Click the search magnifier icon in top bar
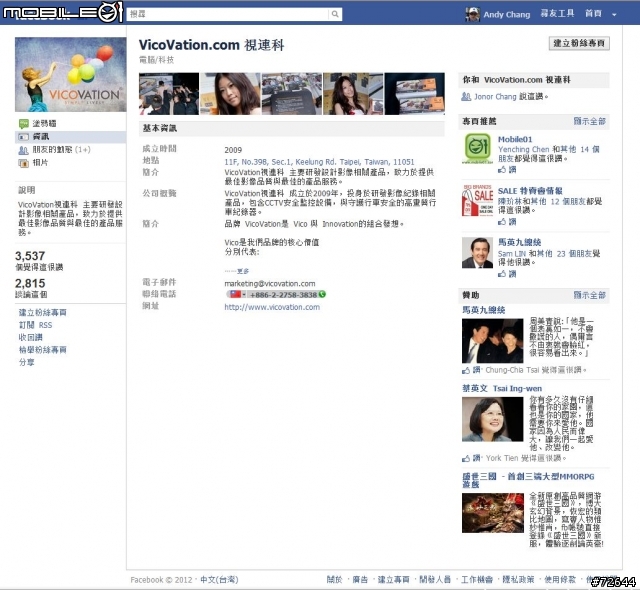Viewport: 640px width, 590px height. [x=335, y=14]
